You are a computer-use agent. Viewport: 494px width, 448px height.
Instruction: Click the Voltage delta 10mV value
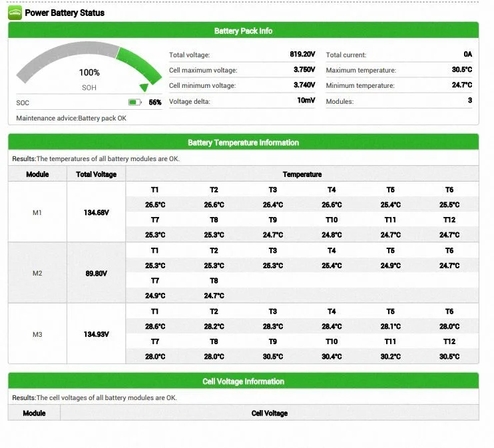pos(306,101)
